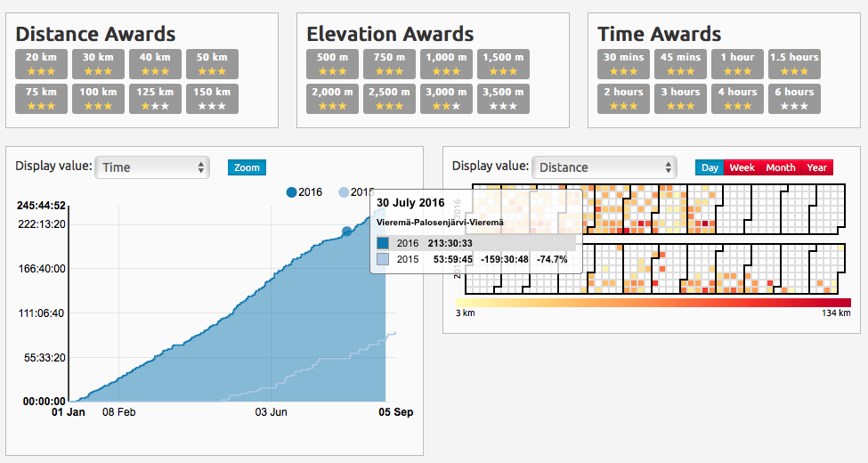Image resolution: width=868 pixels, height=463 pixels.
Task: Click the 1.5 hours time award badge
Action: click(794, 63)
